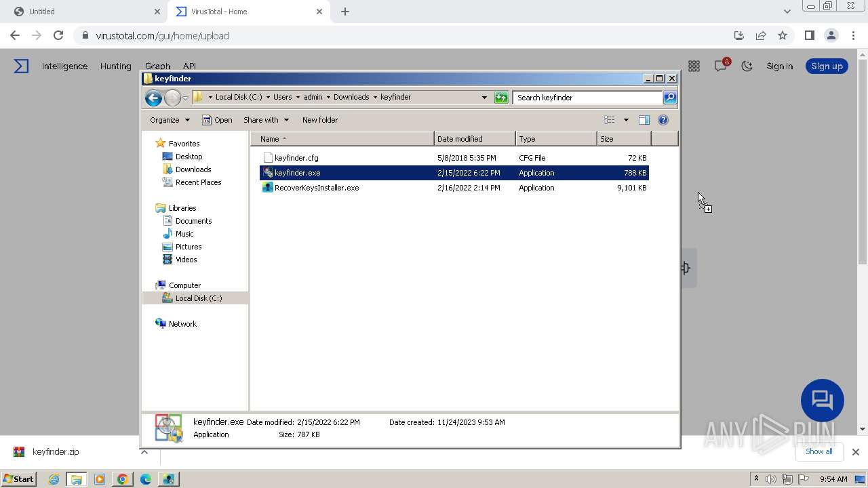Open Pictures library
The width and height of the screenshot is (868, 488).
point(189,247)
